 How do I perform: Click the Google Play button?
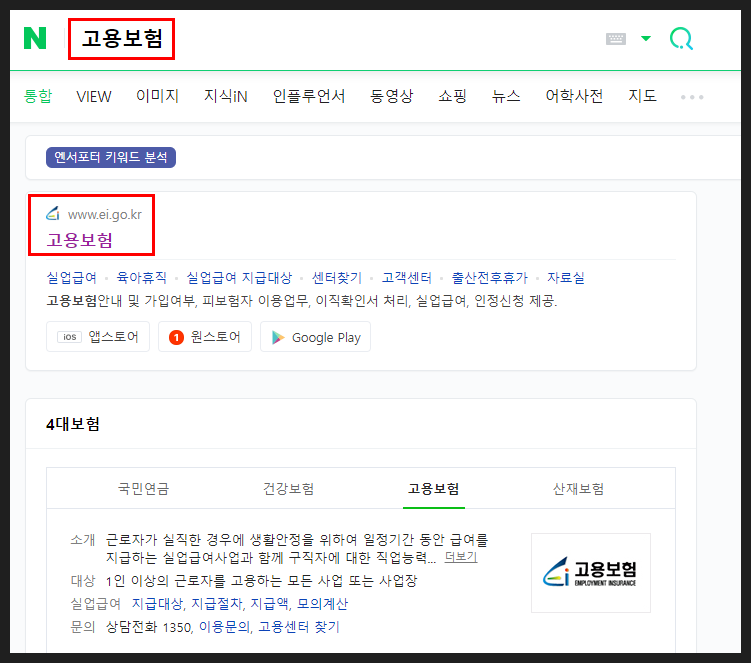pyautogui.click(x=315, y=337)
